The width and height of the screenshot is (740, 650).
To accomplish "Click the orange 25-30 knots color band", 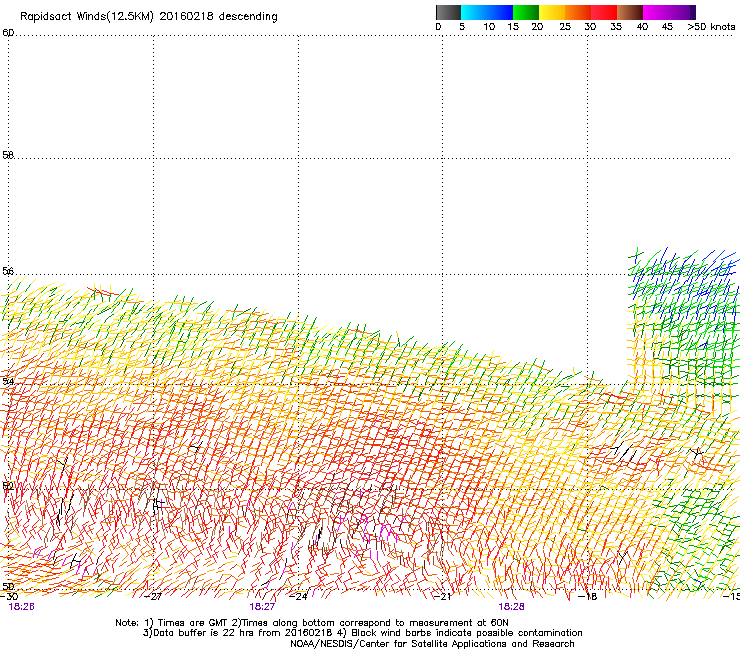I will (x=578, y=12).
